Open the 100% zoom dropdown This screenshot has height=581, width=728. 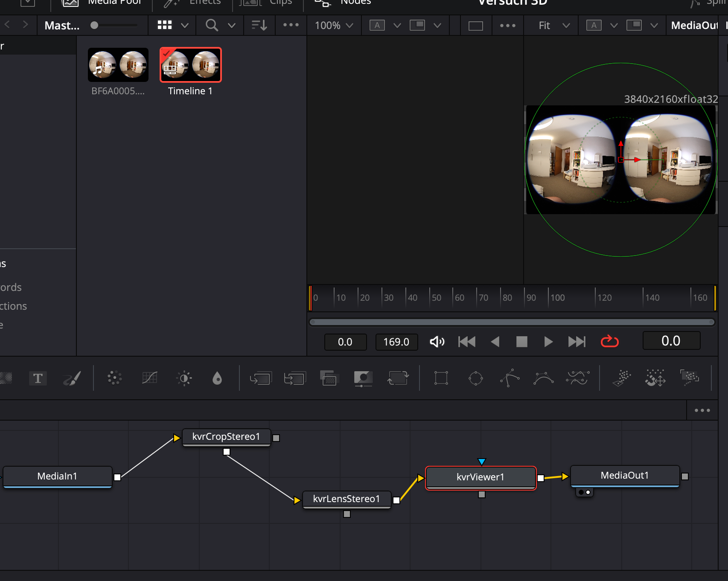[334, 26]
